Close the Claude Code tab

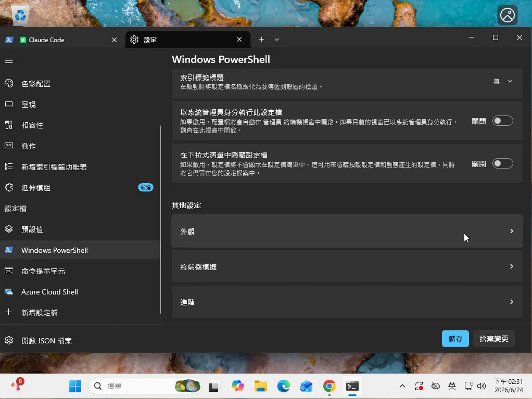point(114,40)
